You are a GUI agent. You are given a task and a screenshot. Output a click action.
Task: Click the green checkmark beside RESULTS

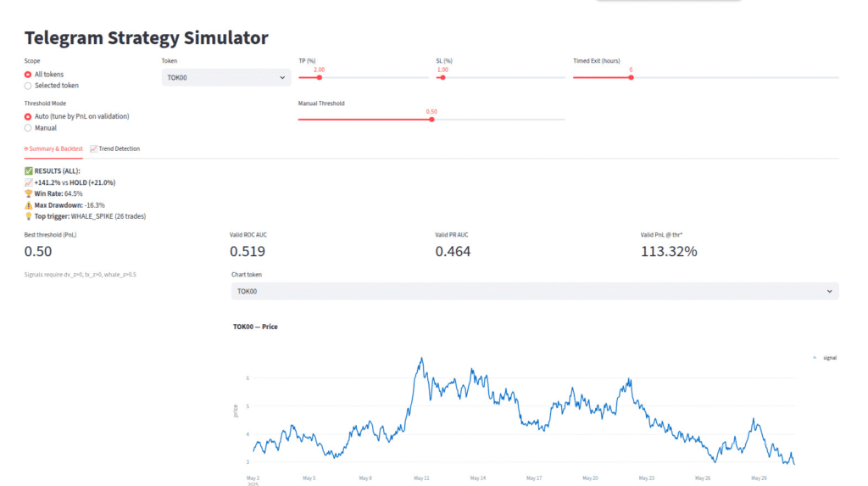point(28,171)
